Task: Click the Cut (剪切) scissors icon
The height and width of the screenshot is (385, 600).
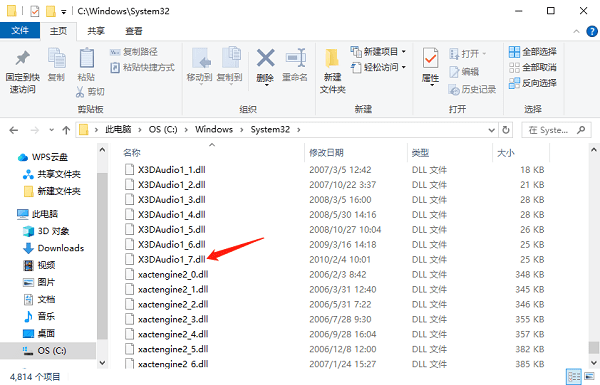Action: [80, 91]
